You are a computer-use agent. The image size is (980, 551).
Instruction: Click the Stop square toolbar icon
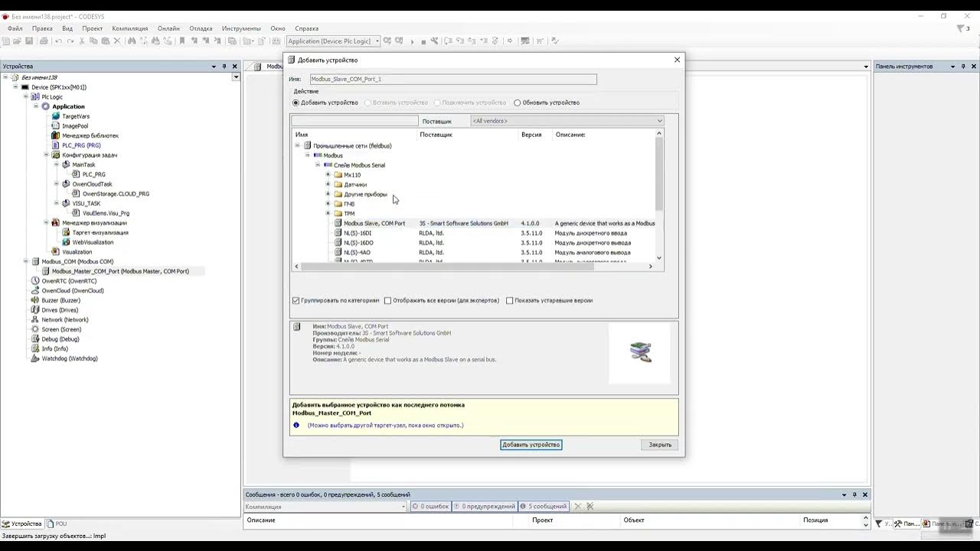tap(425, 41)
